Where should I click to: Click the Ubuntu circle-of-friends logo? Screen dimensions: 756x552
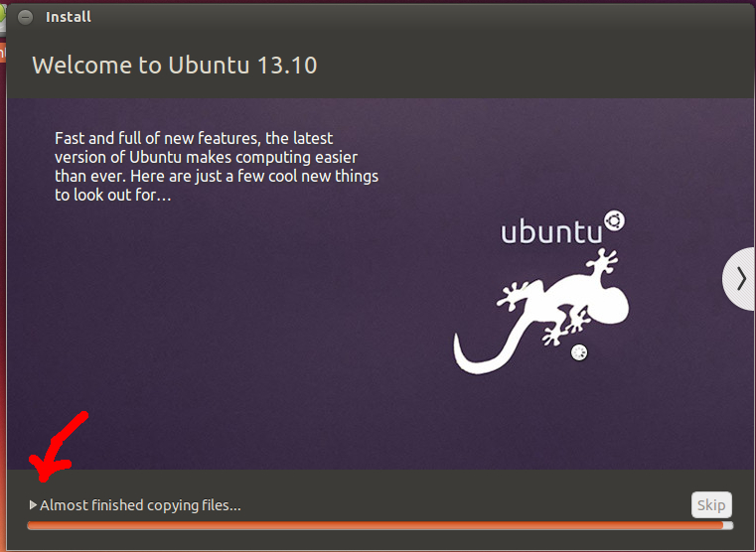tap(614, 221)
